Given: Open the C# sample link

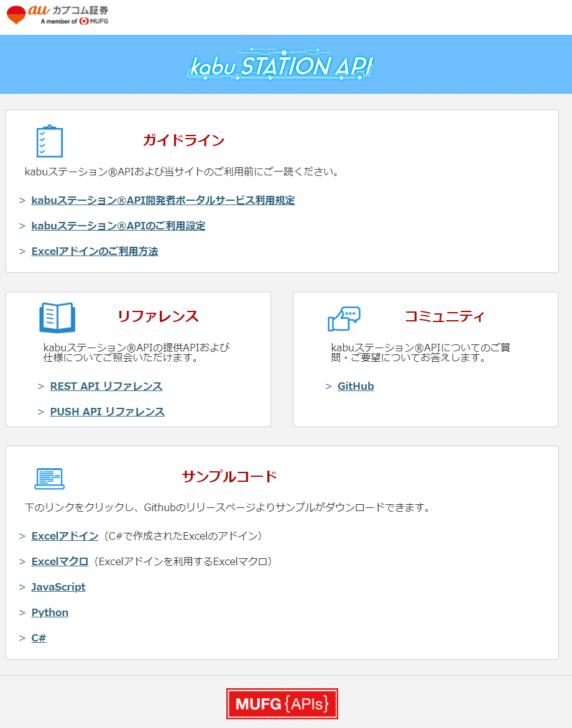Looking at the screenshot, I should [x=39, y=637].
